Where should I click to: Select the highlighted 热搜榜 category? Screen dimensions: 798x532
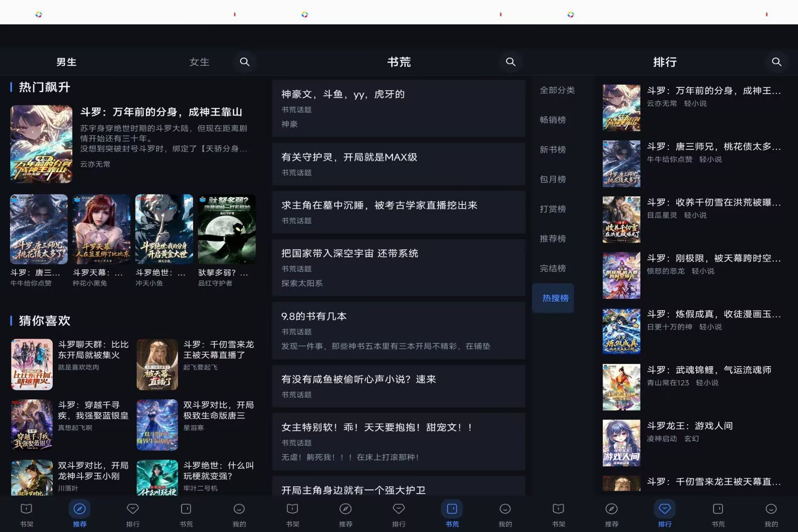tap(553, 298)
